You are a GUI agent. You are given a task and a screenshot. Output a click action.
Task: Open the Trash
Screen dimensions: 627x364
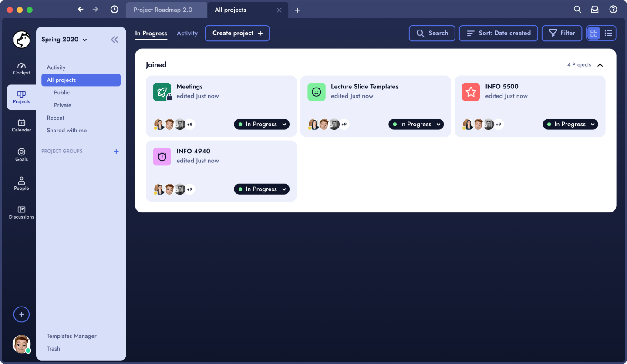click(54, 349)
